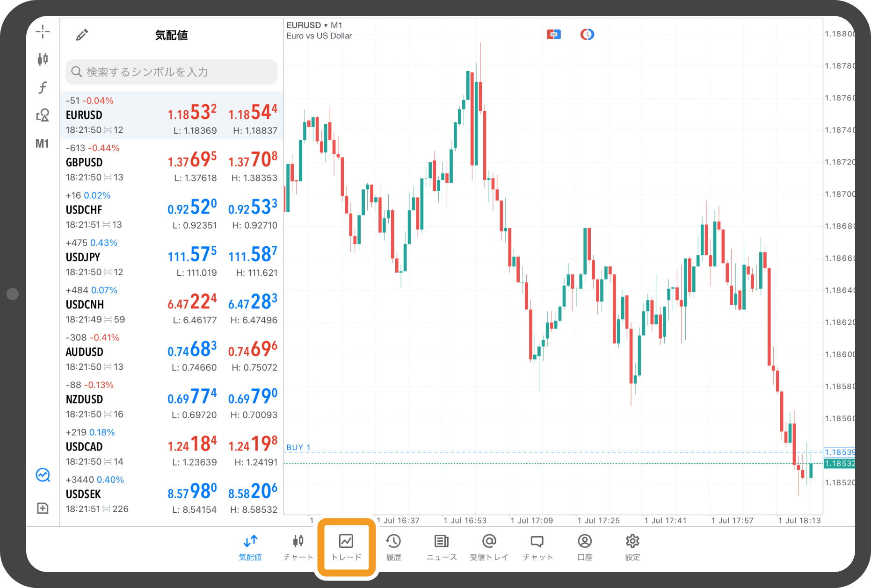871x588 pixels.
Task: Select the GBPUSD quote row
Action: click(x=172, y=163)
